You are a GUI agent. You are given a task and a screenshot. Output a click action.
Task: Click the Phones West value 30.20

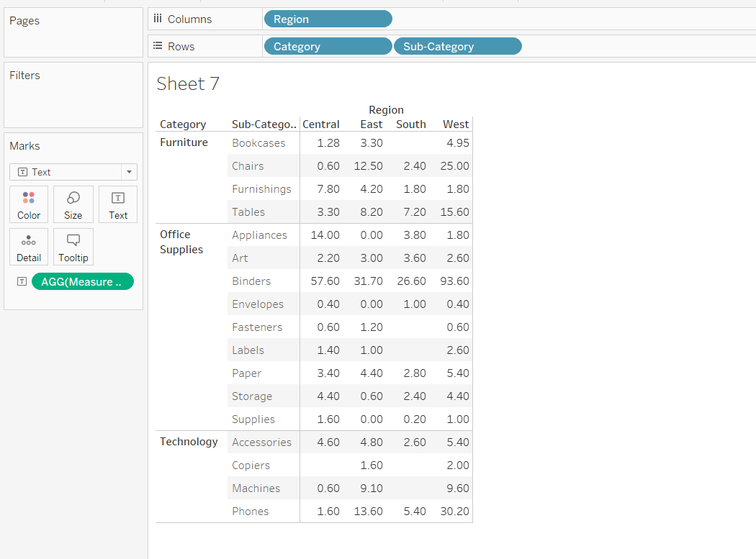[x=454, y=512]
